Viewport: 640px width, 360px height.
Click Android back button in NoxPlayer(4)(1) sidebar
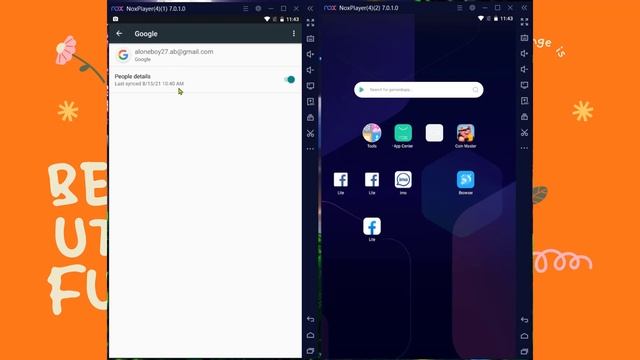pos(311,319)
